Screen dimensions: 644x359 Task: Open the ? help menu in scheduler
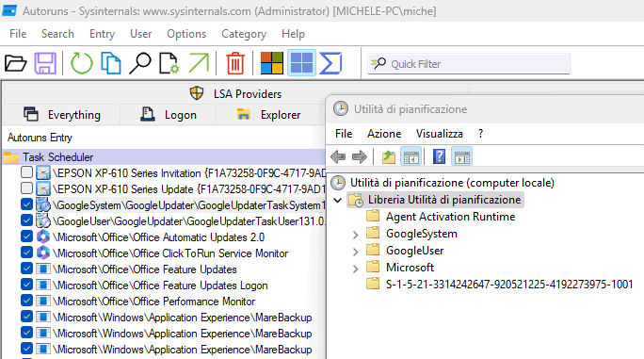pyautogui.click(x=480, y=134)
